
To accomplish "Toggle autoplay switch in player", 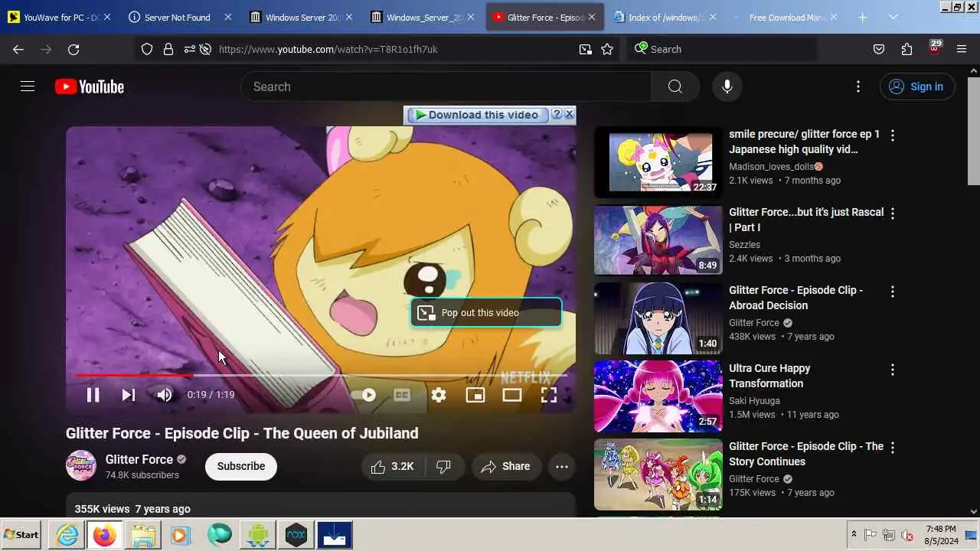I will (364, 395).
